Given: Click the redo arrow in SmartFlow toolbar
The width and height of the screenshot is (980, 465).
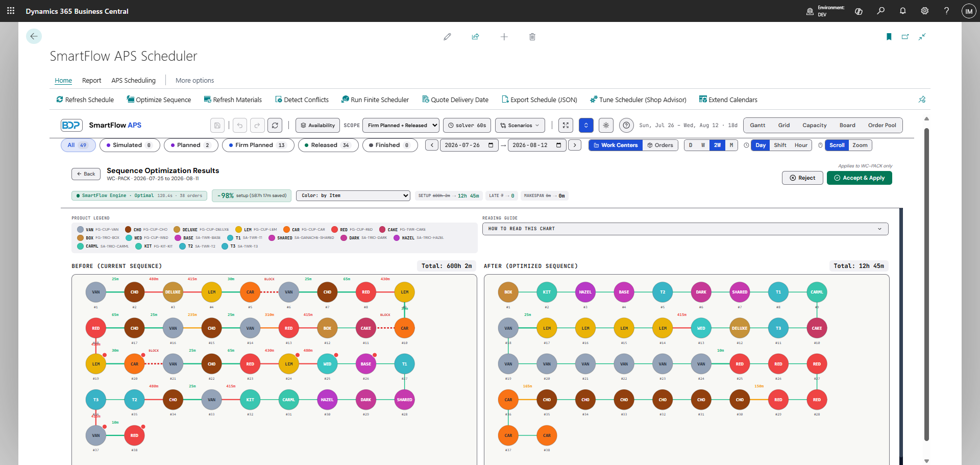Looking at the screenshot, I should point(257,125).
